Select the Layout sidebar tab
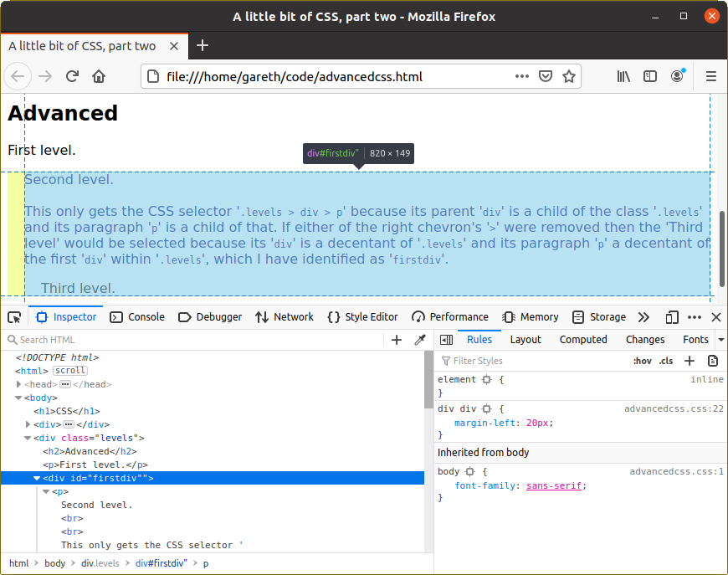Image resolution: width=728 pixels, height=575 pixels. pyautogui.click(x=525, y=340)
